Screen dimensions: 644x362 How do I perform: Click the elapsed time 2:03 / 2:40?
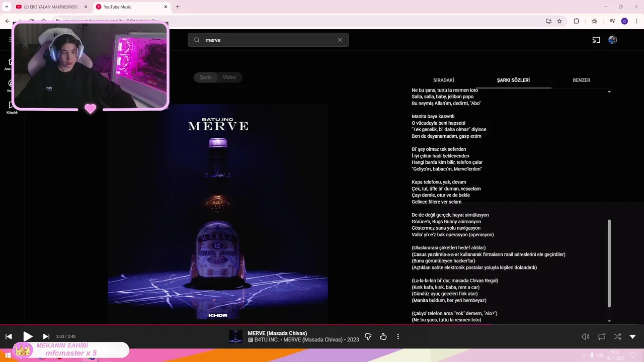click(66, 336)
